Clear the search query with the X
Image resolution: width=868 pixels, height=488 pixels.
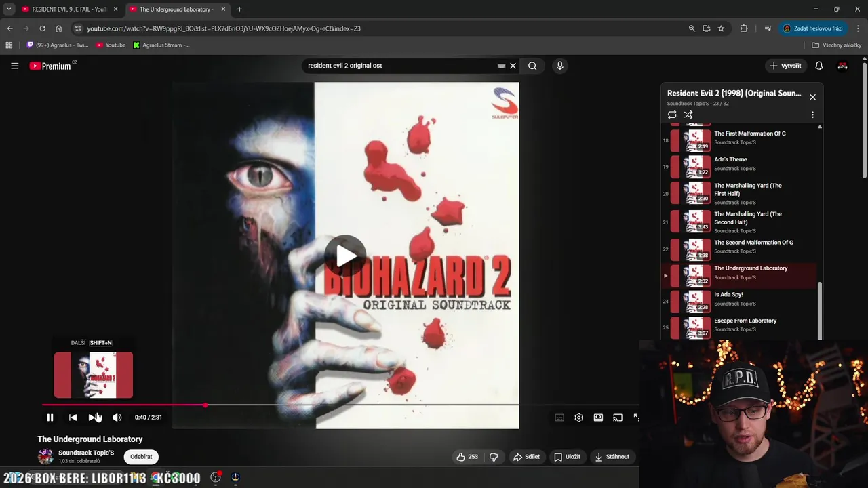coord(513,66)
